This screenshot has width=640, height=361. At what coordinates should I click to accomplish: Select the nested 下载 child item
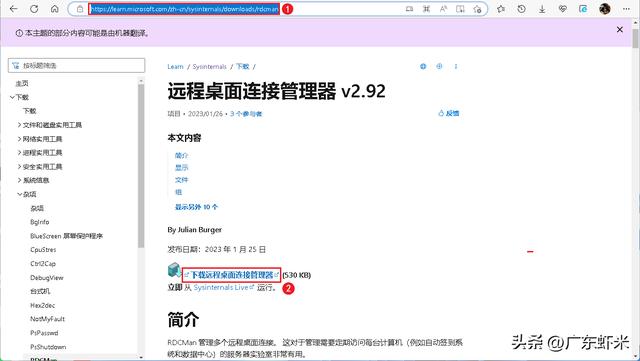[29, 111]
